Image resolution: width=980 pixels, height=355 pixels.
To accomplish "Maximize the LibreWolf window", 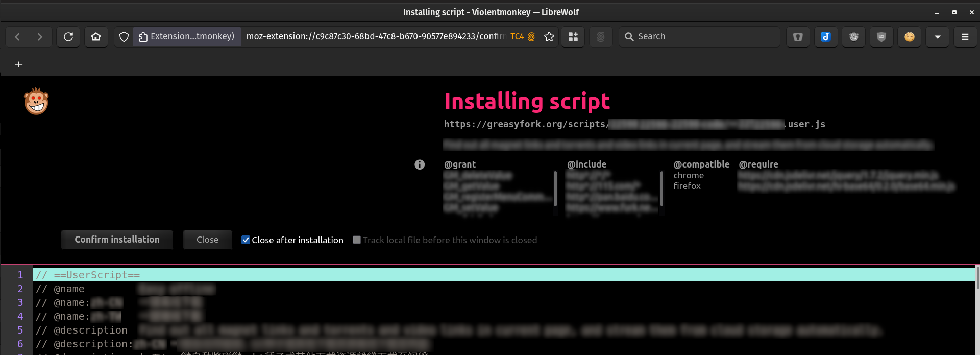I will [x=954, y=12].
